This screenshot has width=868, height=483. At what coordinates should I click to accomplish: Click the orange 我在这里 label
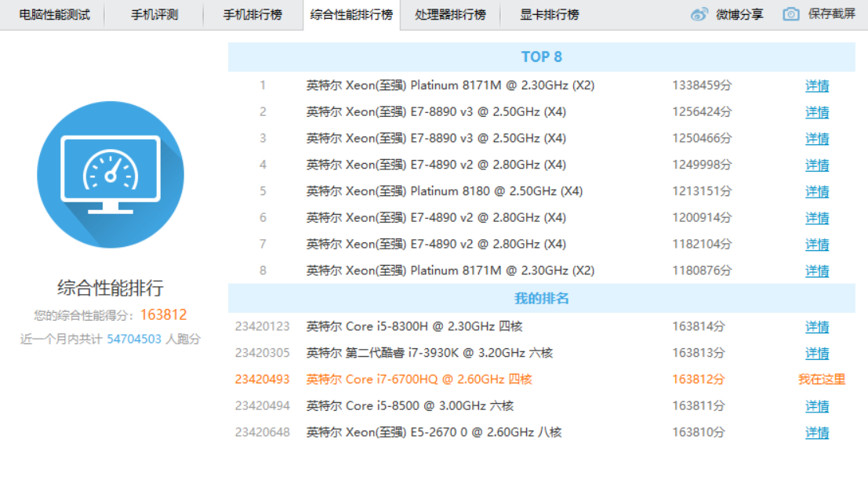click(822, 379)
